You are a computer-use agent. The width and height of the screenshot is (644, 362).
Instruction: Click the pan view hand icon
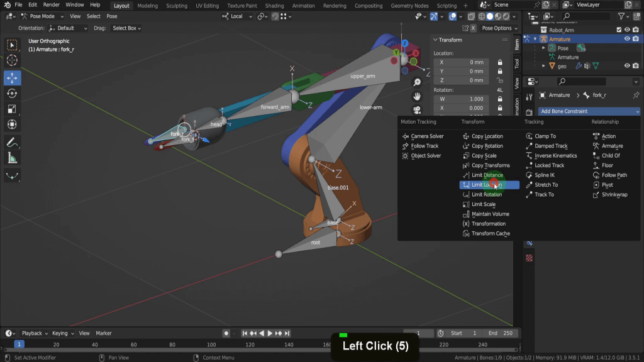click(417, 96)
